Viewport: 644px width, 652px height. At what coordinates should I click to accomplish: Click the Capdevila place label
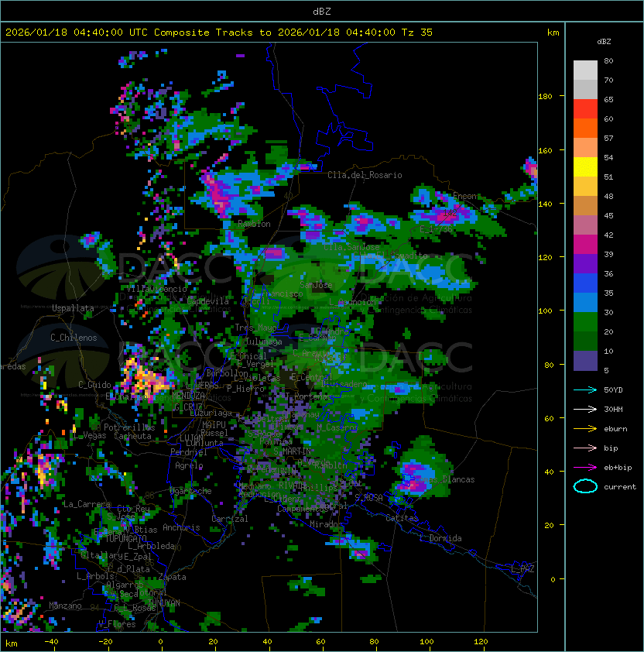[x=208, y=301]
